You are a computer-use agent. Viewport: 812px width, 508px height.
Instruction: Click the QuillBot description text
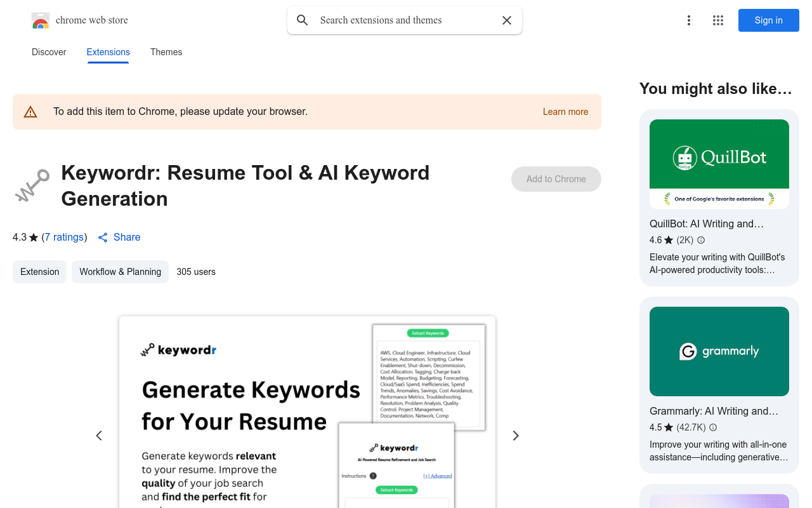point(717,264)
